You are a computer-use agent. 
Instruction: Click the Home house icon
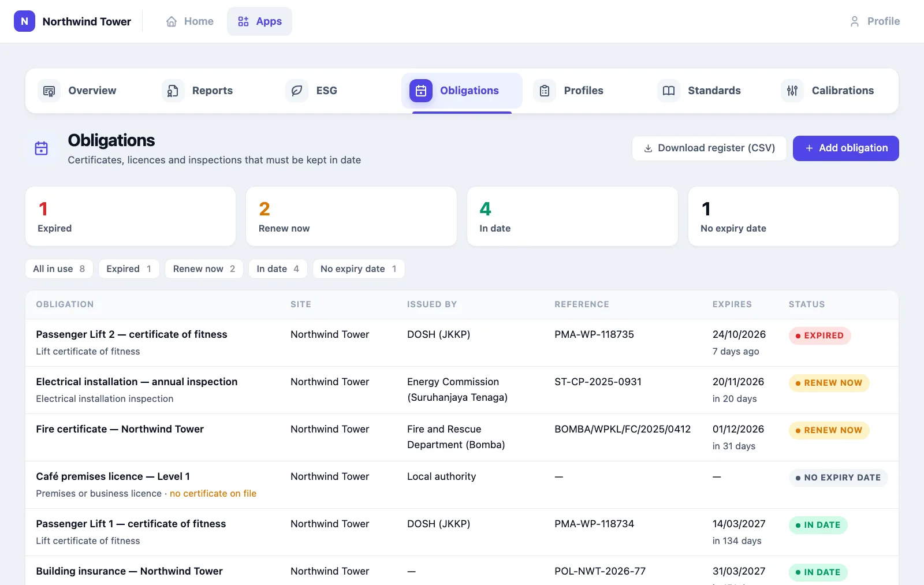click(x=172, y=21)
